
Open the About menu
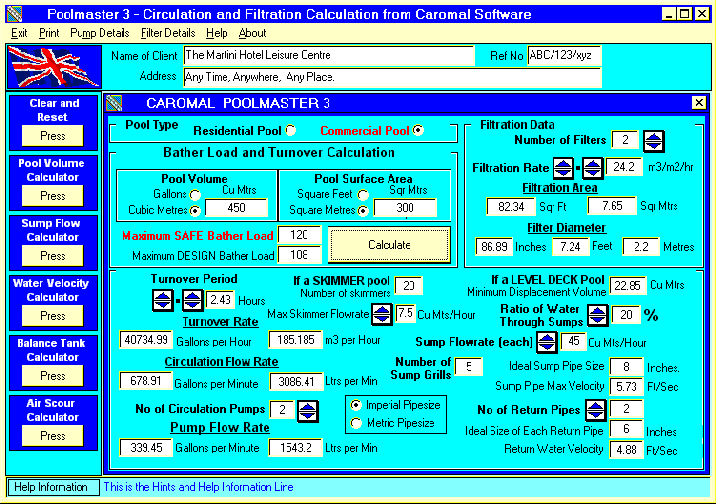pos(252,33)
